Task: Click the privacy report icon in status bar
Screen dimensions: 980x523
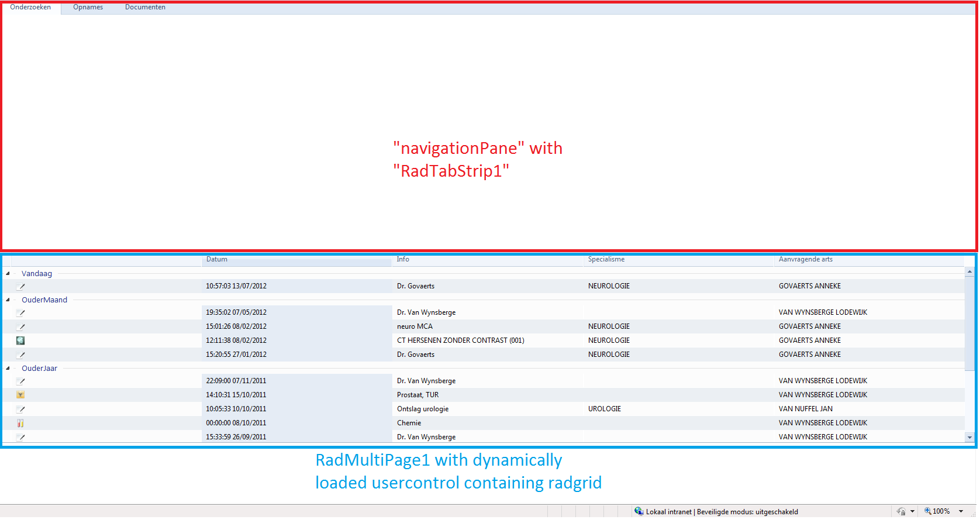Action: click(x=901, y=511)
